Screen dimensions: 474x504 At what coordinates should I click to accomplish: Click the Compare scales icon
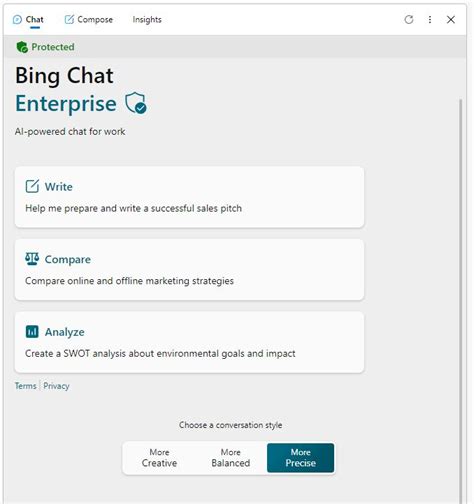[32, 259]
